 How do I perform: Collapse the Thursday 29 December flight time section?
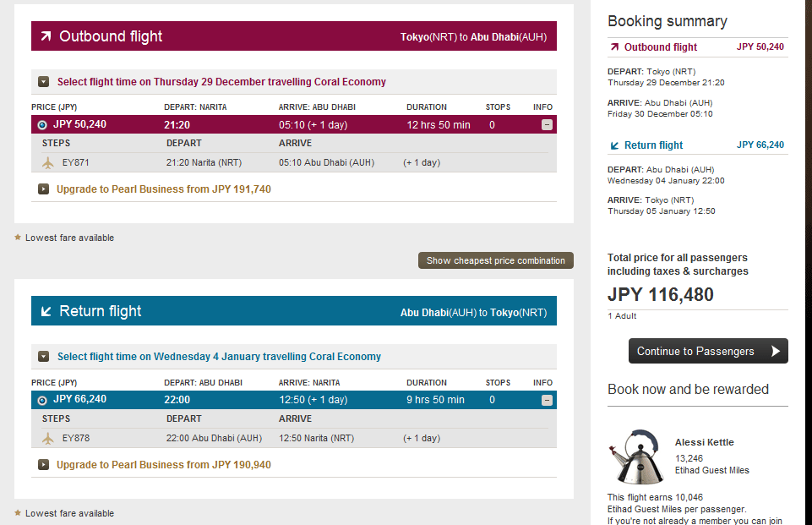click(x=43, y=82)
